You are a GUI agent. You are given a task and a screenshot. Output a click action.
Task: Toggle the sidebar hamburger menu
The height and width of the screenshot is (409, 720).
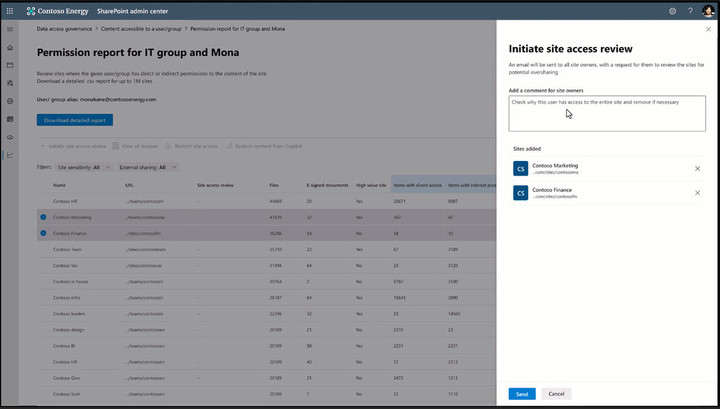[10, 29]
